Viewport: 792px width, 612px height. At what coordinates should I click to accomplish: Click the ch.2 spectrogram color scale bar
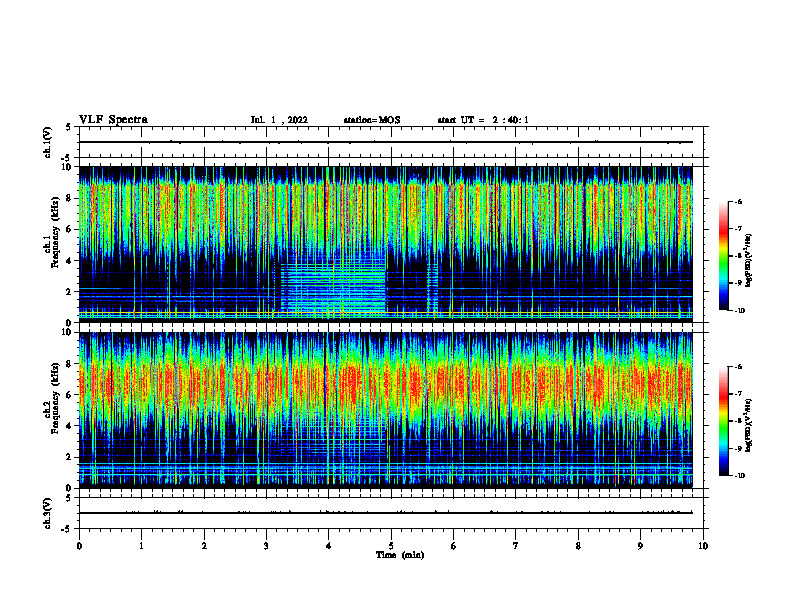(x=724, y=421)
